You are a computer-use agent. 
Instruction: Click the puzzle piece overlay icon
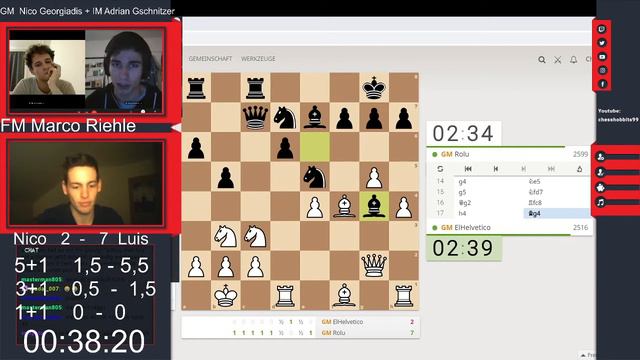(x=600, y=187)
